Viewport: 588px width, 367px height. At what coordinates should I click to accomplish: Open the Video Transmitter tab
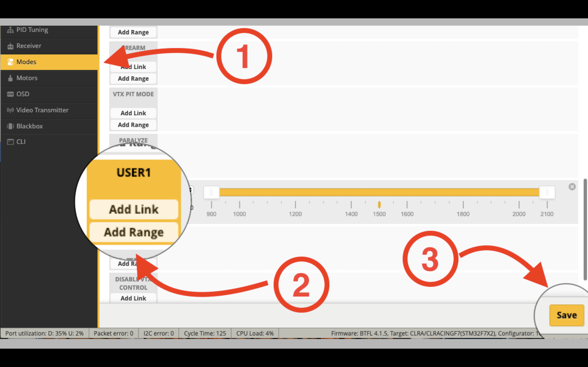point(42,110)
